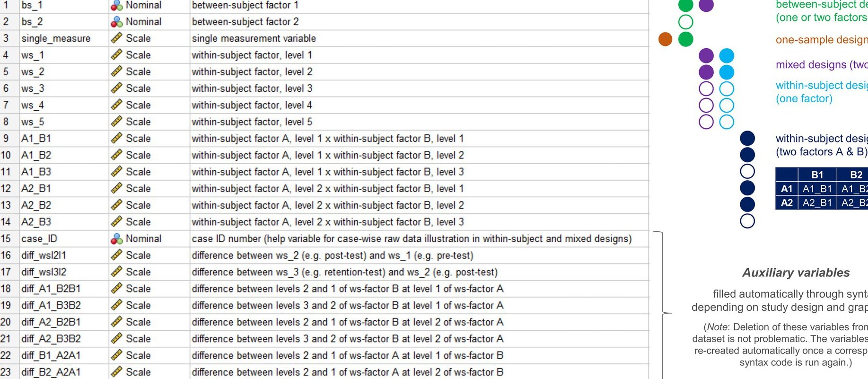The height and width of the screenshot is (379, 868).
Task: Click the orange circle beside single_measure row
Action: tap(665, 39)
